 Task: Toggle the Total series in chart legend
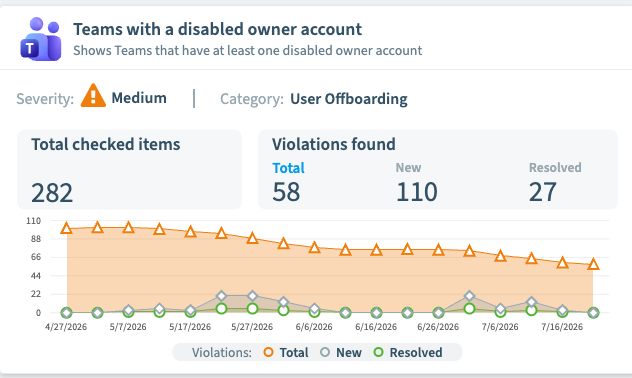coord(286,353)
